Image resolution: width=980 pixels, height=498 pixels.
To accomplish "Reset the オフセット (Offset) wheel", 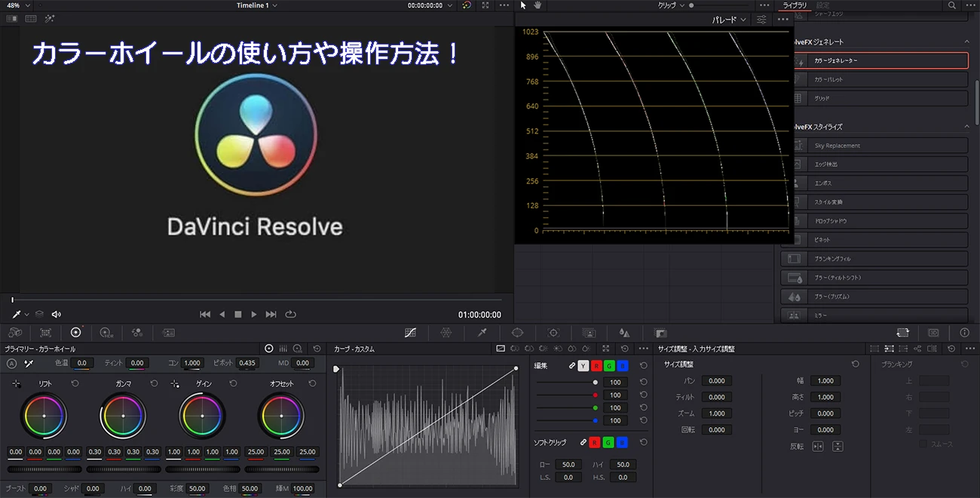I will tap(312, 383).
